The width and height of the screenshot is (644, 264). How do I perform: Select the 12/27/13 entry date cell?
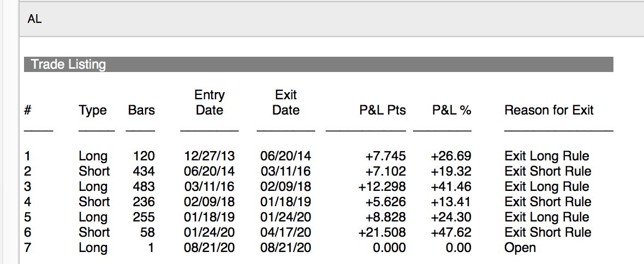click(210, 157)
